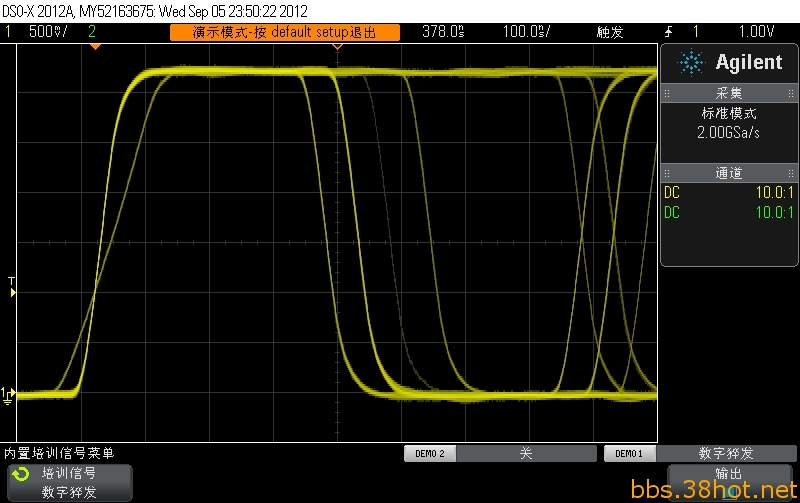
Task: Click the green circular arrow icon on the 培训信号 softkey
Action: pos(21,474)
